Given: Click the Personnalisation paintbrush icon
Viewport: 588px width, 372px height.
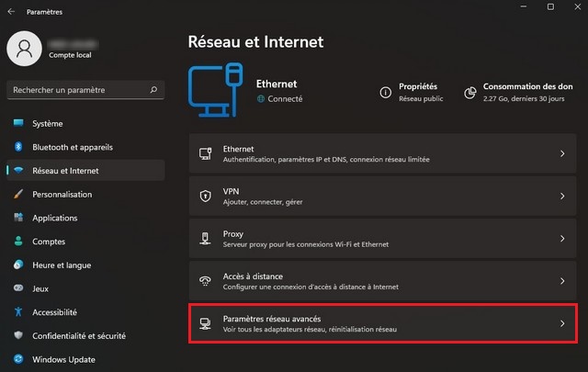Looking at the screenshot, I should coord(18,195).
